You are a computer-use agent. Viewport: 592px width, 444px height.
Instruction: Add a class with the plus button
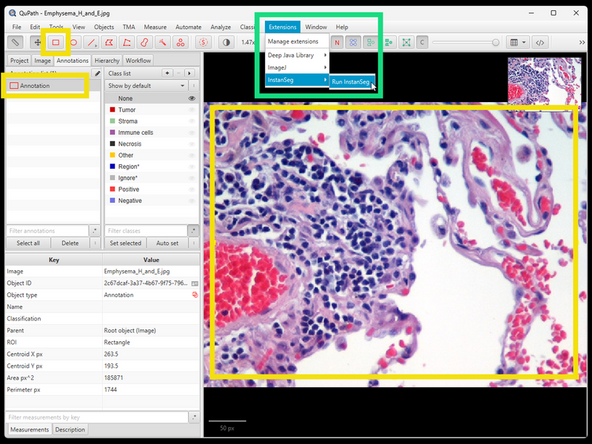167,73
